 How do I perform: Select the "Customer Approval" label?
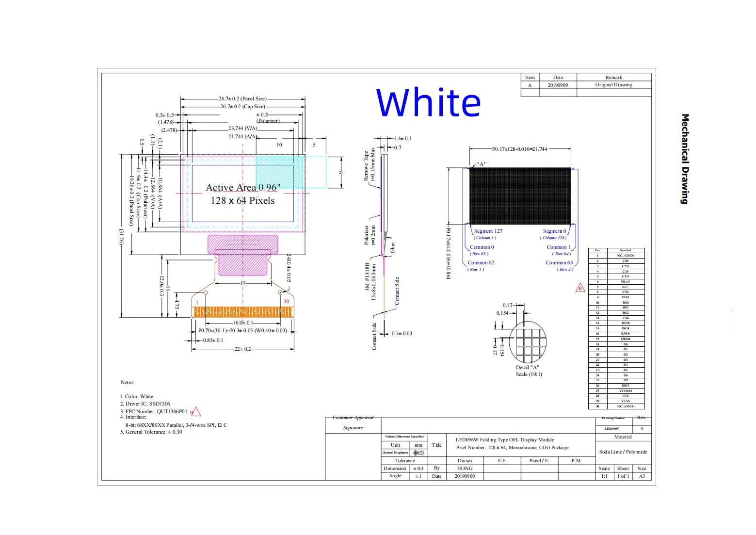click(x=353, y=417)
